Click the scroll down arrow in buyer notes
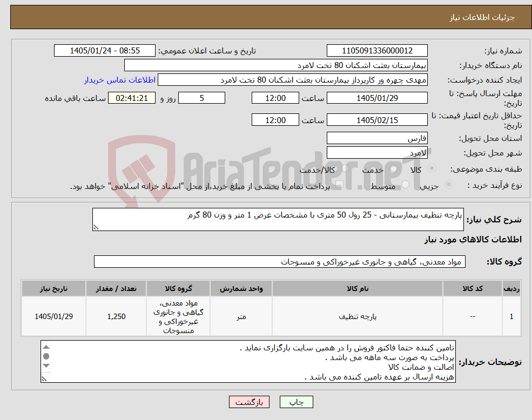This screenshot has height=420, width=532. point(46,365)
